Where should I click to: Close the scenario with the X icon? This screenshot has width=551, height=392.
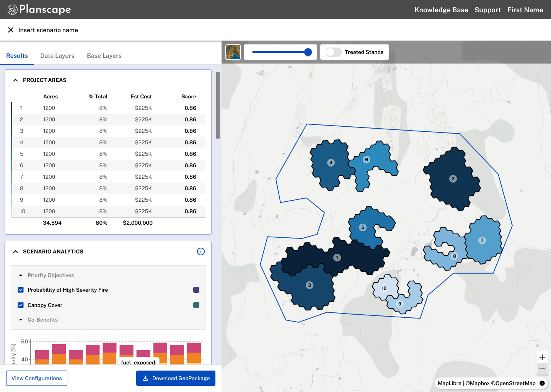click(x=11, y=30)
